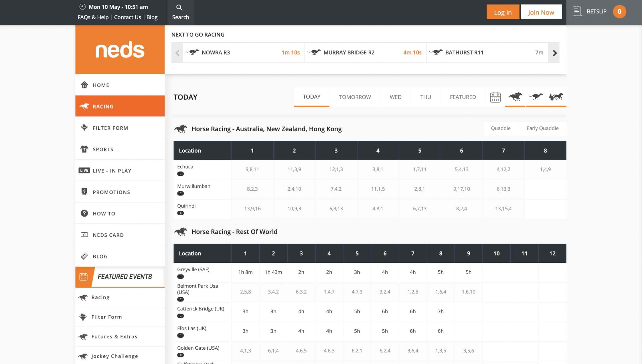Click the Quaddie button
Image resolution: width=642 pixels, height=364 pixels.
[501, 128]
